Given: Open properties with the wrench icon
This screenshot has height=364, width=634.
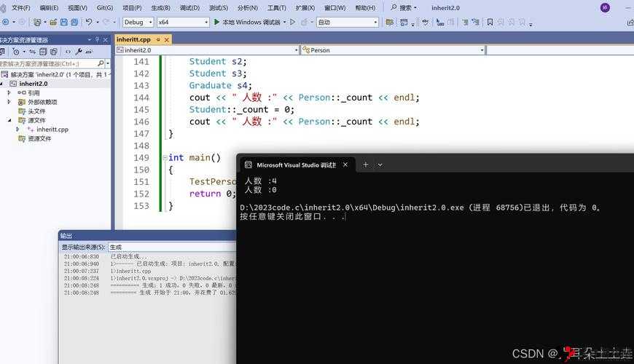Looking at the screenshot, I should tap(79, 51).
